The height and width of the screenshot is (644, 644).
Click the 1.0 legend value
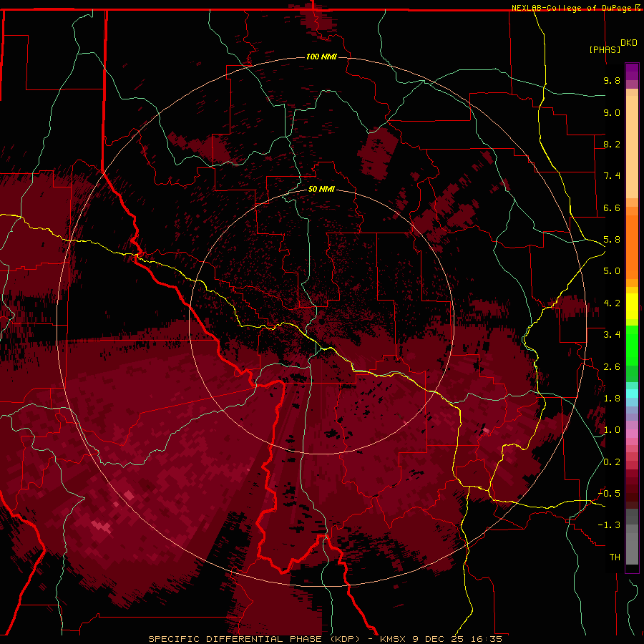pos(612,430)
